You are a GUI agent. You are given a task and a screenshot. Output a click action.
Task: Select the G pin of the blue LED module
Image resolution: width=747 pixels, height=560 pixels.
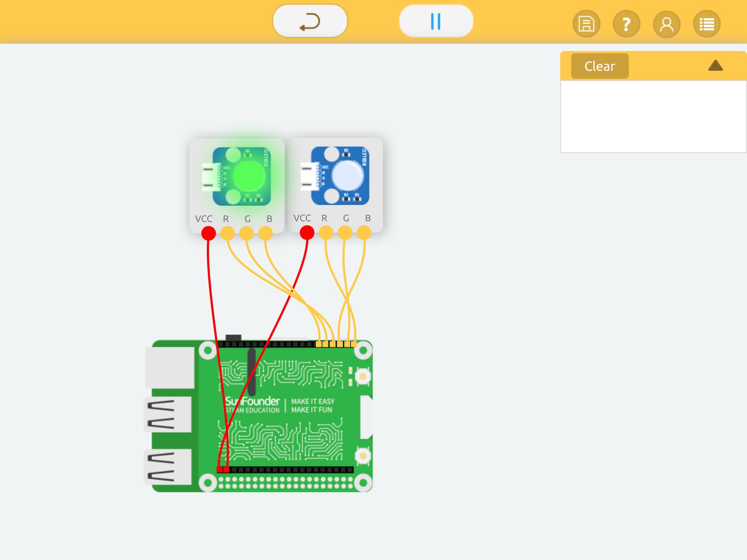(x=345, y=233)
